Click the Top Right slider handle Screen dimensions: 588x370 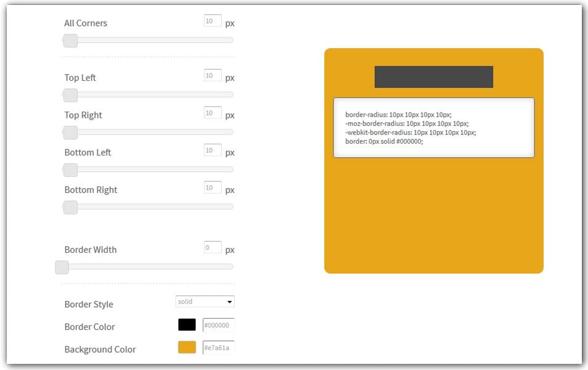coord(70,133)
